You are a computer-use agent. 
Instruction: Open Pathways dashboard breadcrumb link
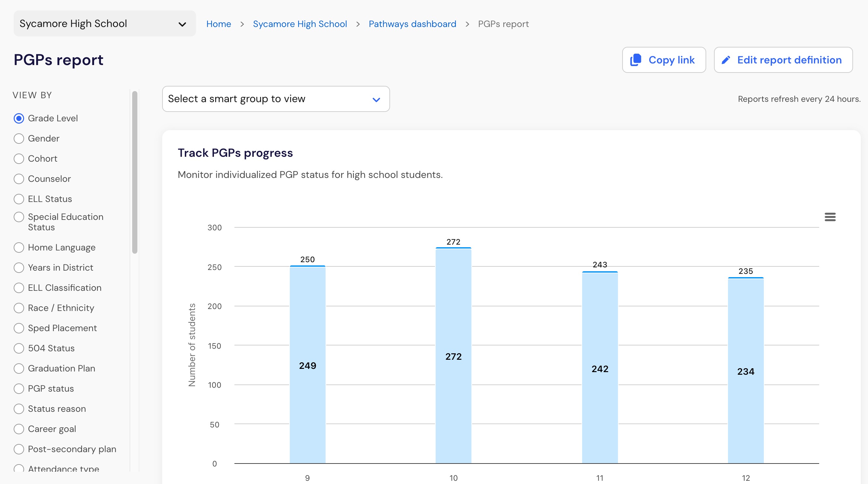413,24
